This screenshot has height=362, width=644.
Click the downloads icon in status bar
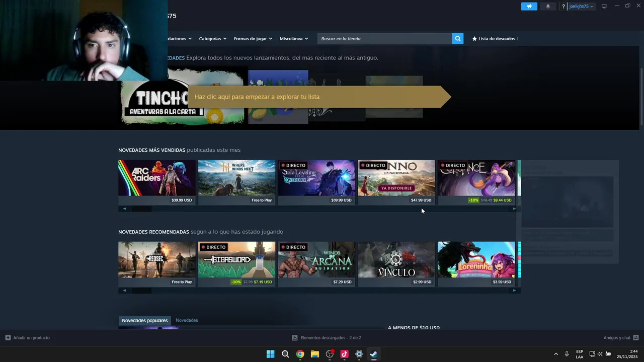pos(295,338)
